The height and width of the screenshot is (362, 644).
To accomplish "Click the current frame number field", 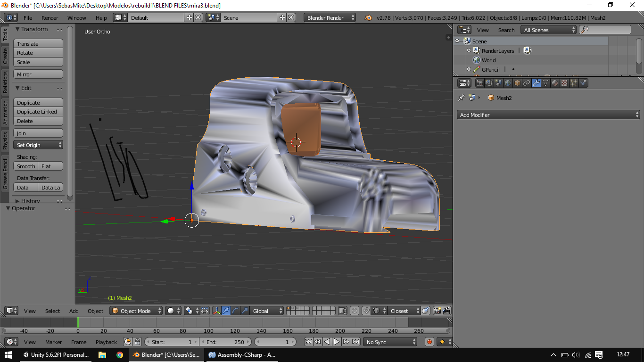I will [276, 342].
